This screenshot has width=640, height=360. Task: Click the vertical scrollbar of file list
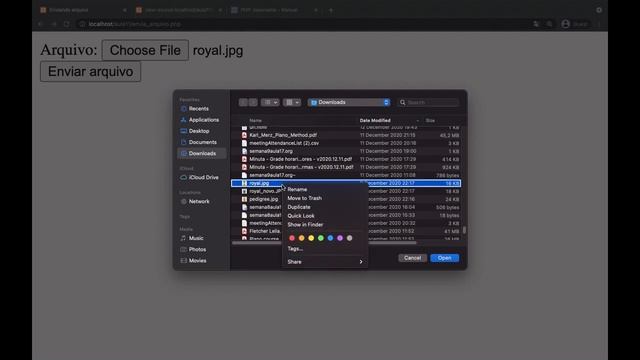pyautogui.click(x=464, y=230)
